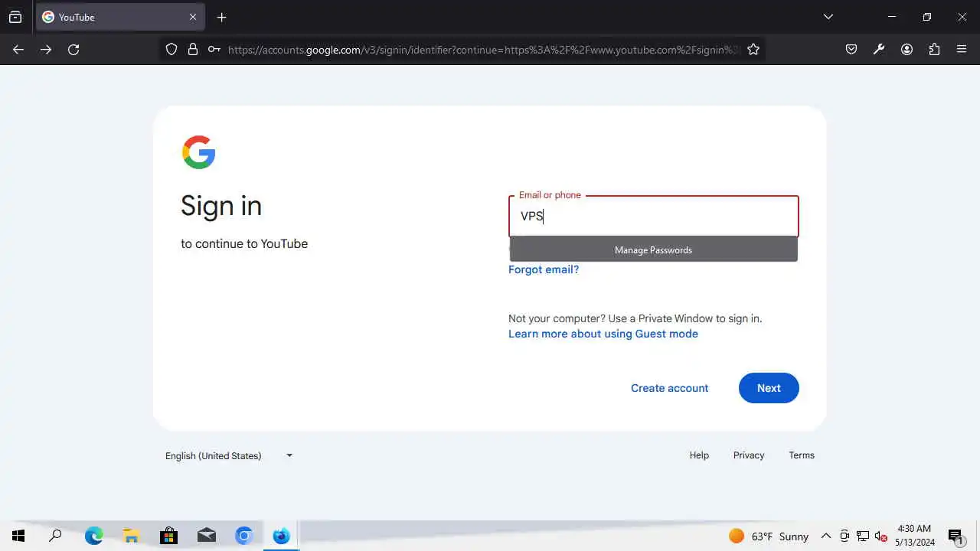Click the Create account button
This screenshot has height=551, width=980.
[670, 388]
